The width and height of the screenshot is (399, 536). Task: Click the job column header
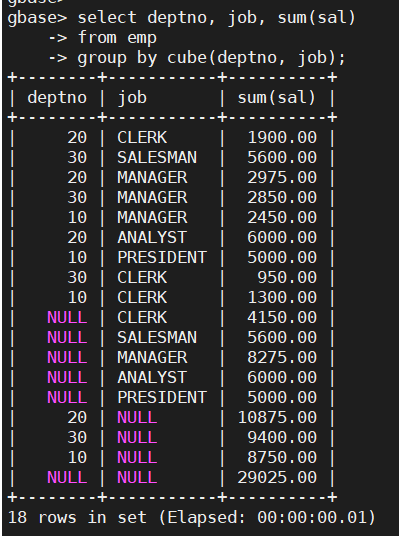pyautogui.click(x=132, y=98)
